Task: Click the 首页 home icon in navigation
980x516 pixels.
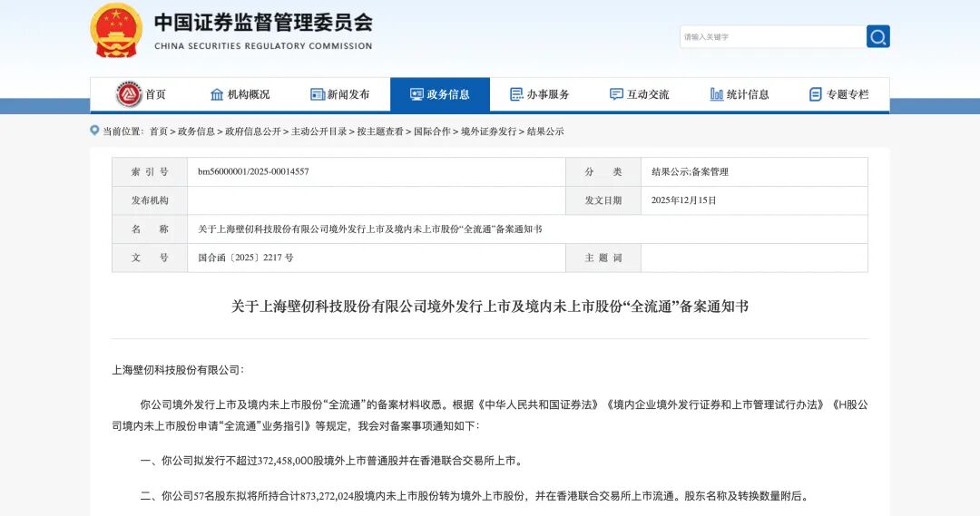Action: 130,94
